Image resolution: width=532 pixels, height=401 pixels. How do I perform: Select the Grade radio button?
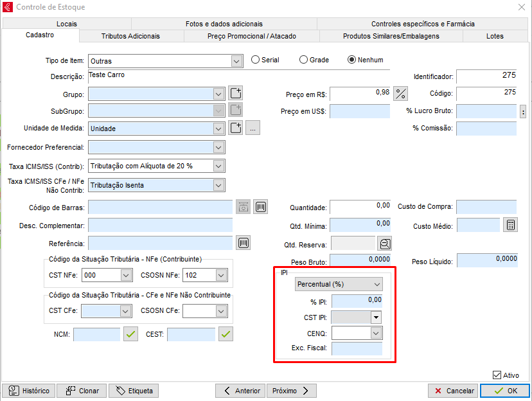point(304,60)
